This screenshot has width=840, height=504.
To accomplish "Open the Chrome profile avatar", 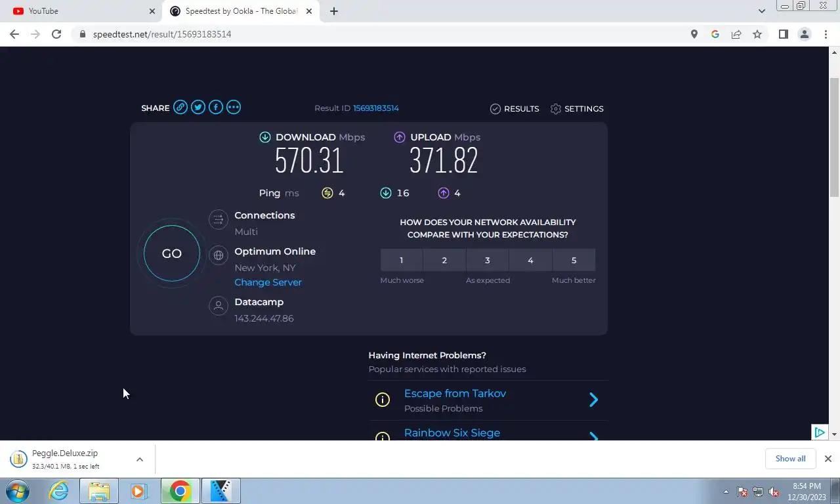I will point(805,34).
